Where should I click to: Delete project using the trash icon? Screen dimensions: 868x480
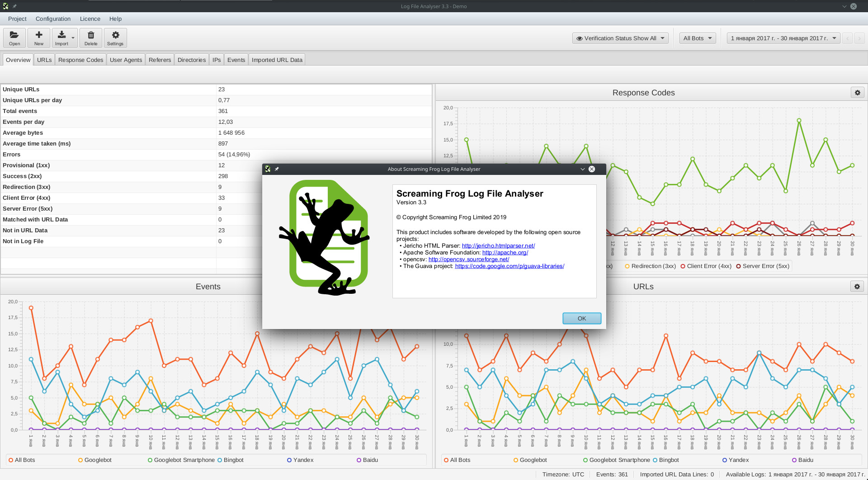(91, 38)
